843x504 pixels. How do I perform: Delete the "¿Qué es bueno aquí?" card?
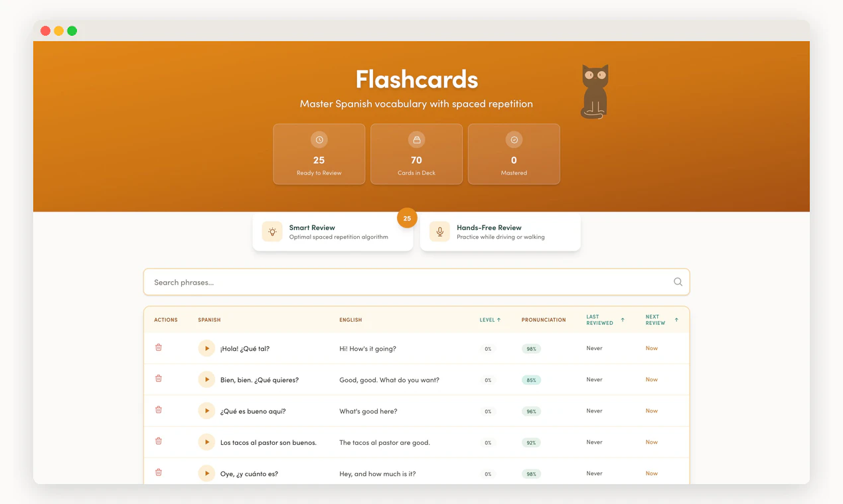[x=159, y=410]
